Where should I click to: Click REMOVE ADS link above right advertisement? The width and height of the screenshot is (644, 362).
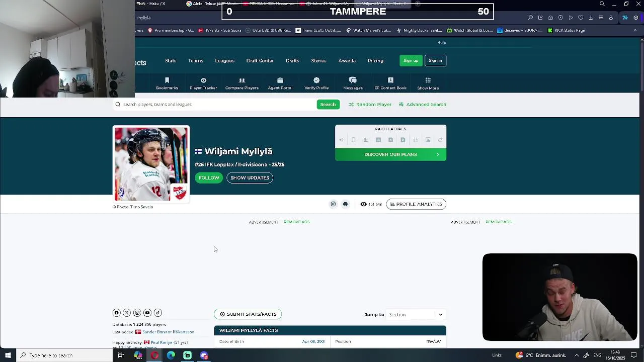(x=499, y=222)
